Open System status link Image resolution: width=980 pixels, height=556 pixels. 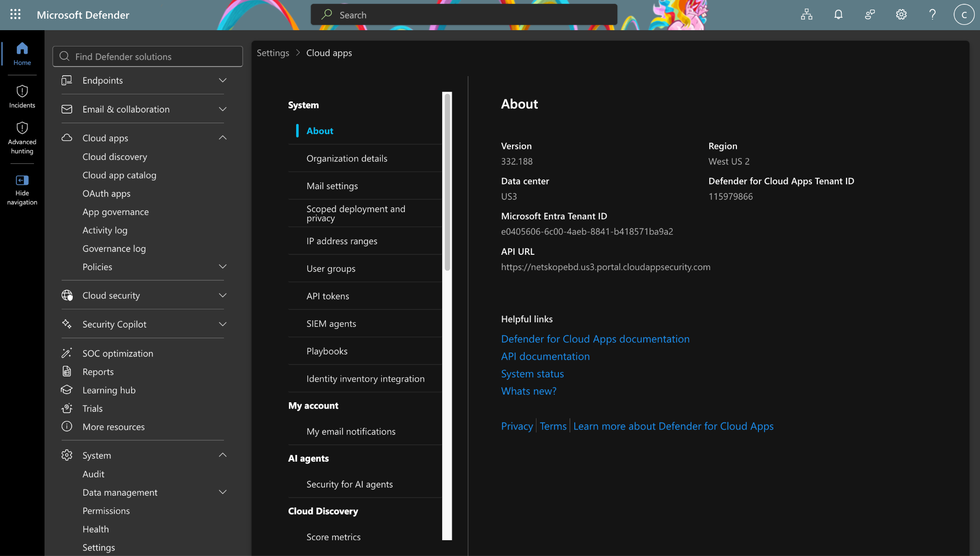pyautogui.click(x=533, y=374)
